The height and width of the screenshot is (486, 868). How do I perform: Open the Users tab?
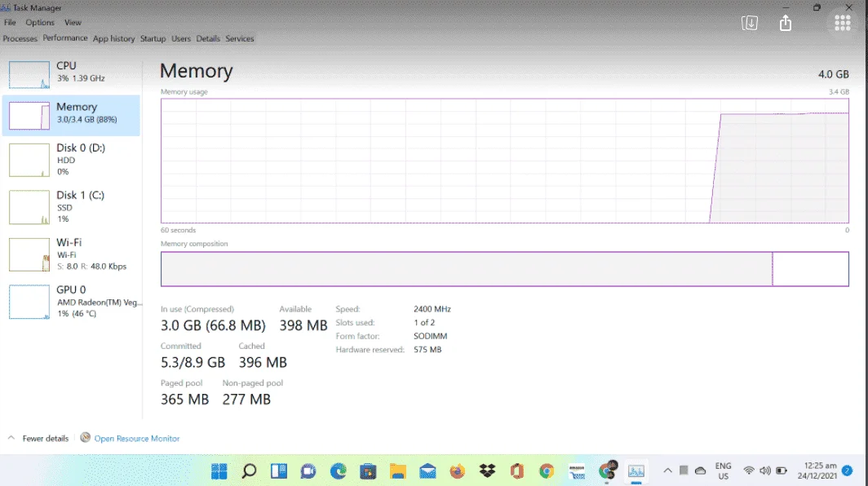point(180,39)
